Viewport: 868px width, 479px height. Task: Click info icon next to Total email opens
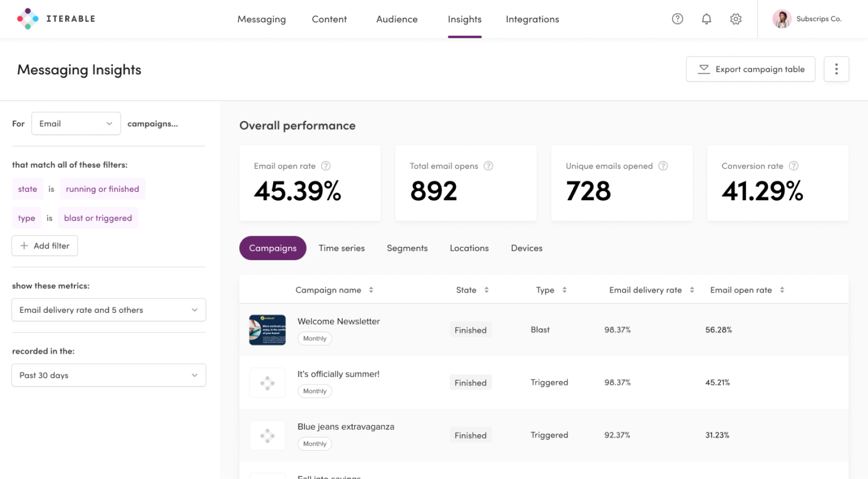[x=488, y=166]
